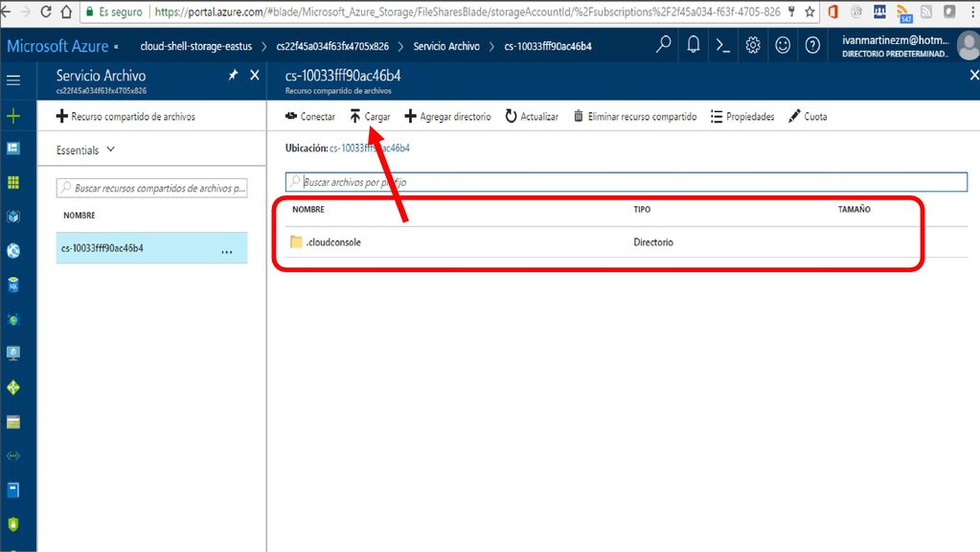Click Servicio Archivo breadcrumb
Image resolution: width=980 pixels, height=552 pixels.
446,46
